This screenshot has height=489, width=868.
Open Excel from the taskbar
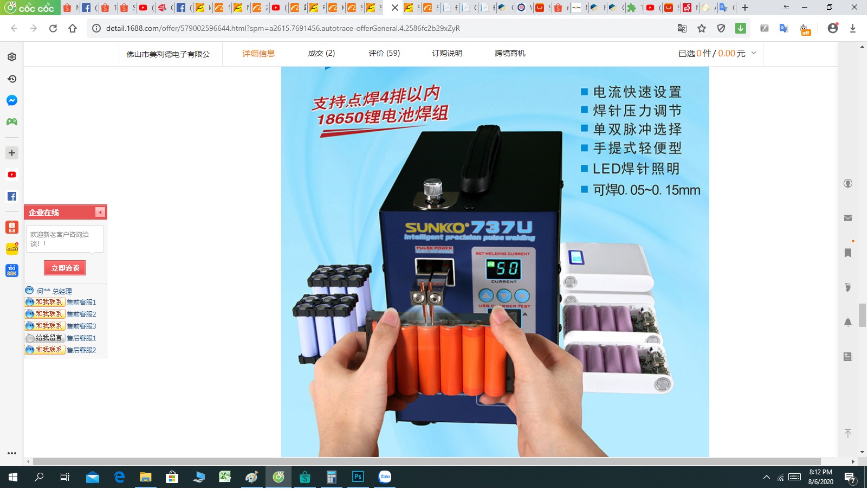click(x=225, y=477)
